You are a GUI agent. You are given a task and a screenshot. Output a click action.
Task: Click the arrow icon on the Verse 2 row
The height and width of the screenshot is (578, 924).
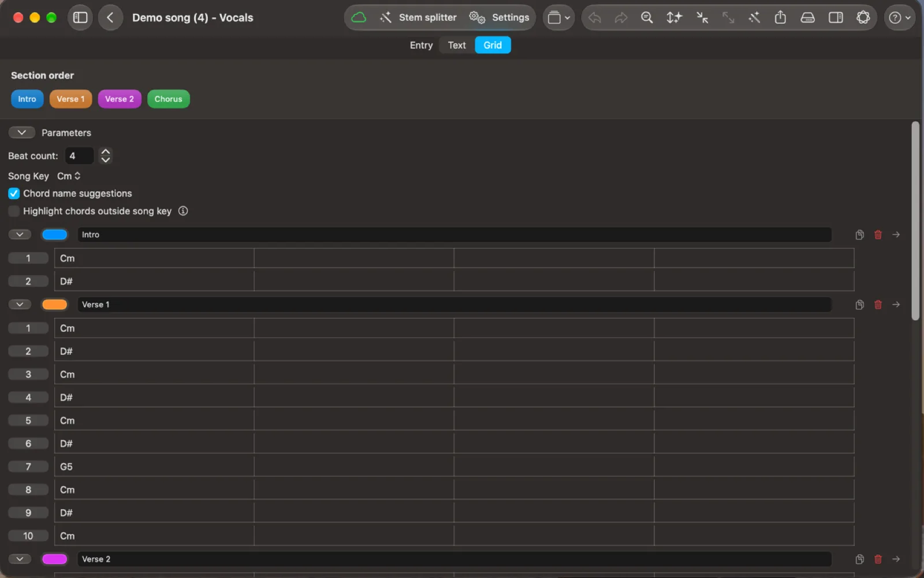coord(896,559)
